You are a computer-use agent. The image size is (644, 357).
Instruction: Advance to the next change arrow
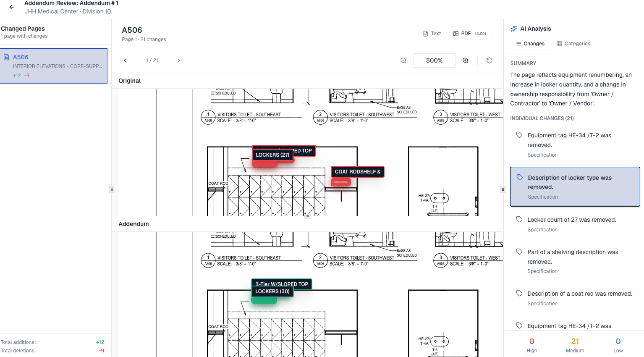pos(179,60)
